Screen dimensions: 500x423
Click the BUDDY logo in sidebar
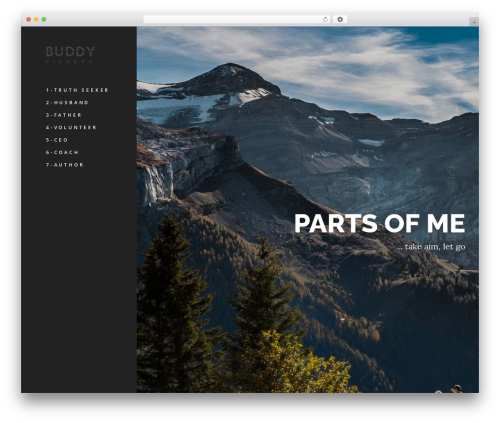[x=70, y=55]
